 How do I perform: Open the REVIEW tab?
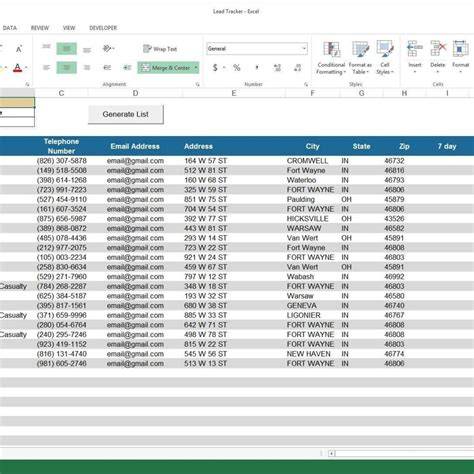40,28
